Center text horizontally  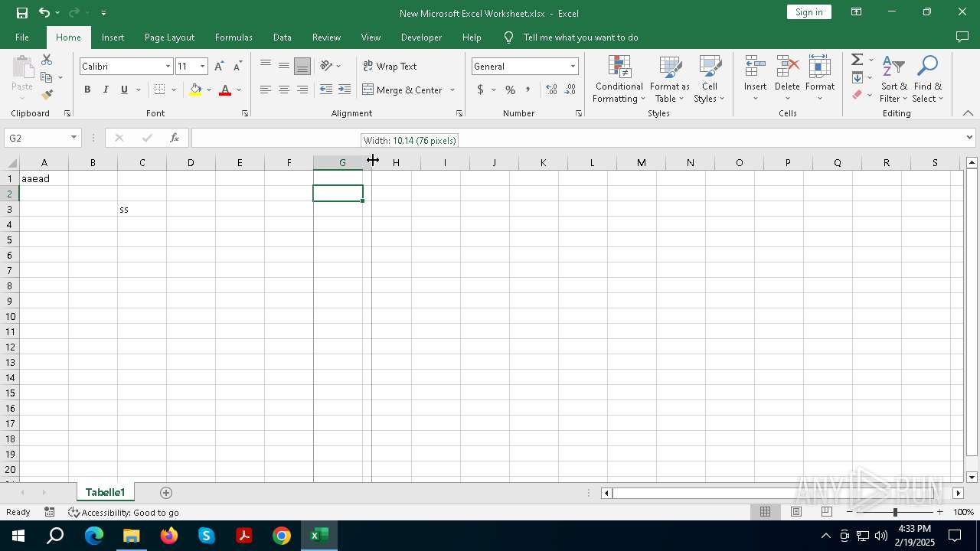(x=284, y=90)
